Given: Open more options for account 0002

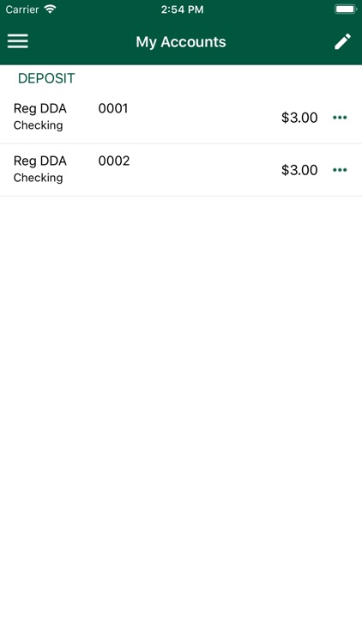Looking at the screenshot, I should tap(340, 170).
